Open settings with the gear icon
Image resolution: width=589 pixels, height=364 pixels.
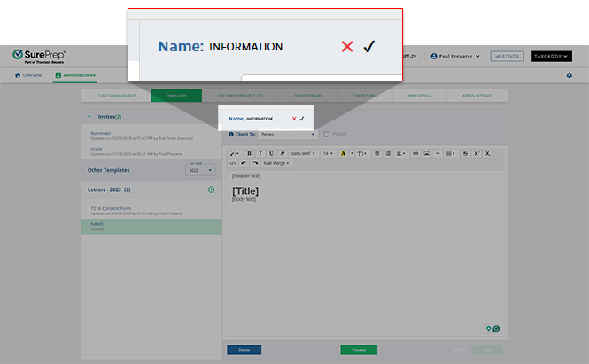click(570, 75)
